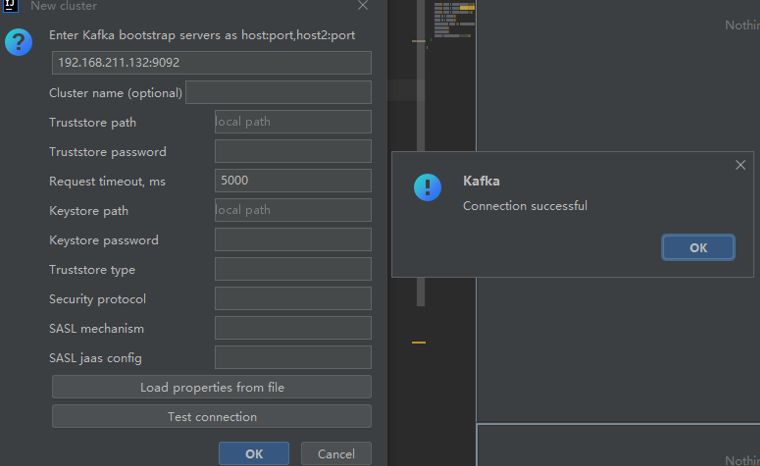This screenshot has height=466, width=760.
Task: Click the Keystore password field
Action: 293,240
